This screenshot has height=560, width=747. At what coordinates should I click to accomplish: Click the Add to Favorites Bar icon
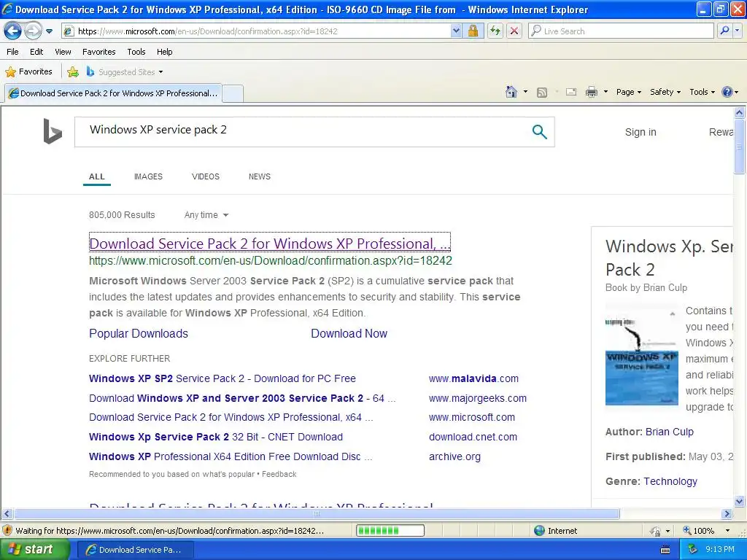(73, 72)
